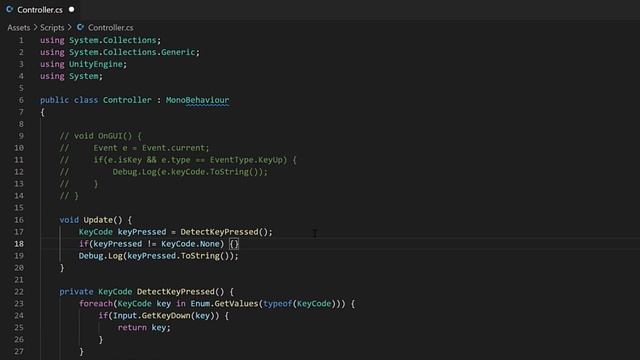Screen dimensions: 640x360
Task: Click on MonoBehaviour class name
Action: coord(197,100)
